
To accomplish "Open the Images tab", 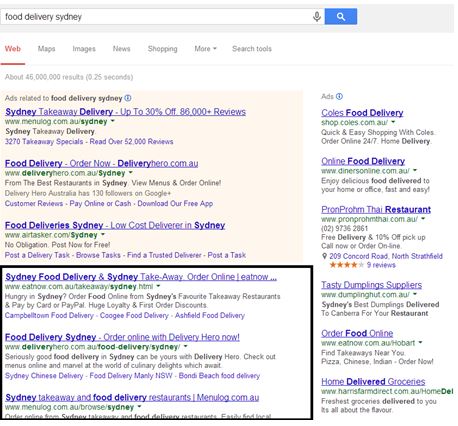I will point(84,49).
